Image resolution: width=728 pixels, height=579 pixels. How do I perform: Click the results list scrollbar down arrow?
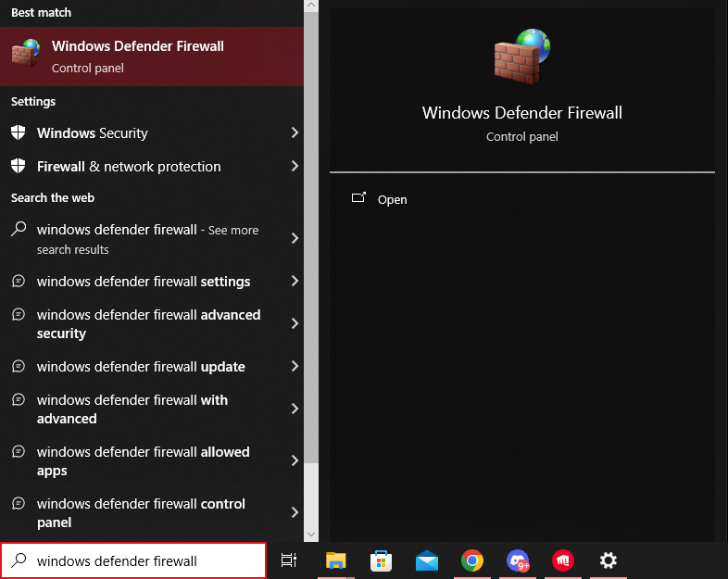coord(311,535)
